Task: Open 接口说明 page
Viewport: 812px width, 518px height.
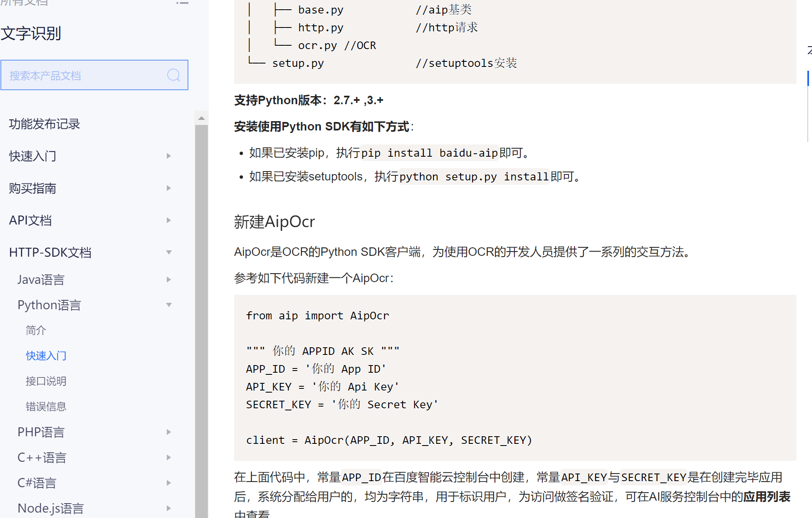Action: point(46,381)
